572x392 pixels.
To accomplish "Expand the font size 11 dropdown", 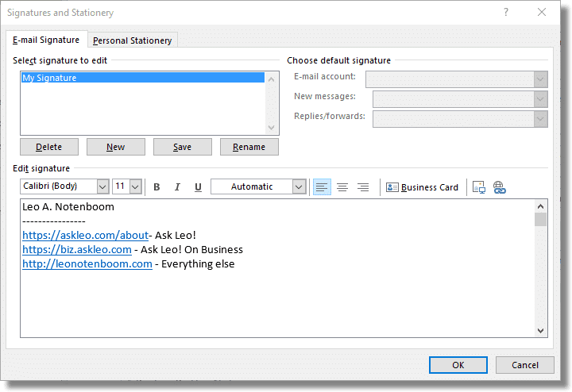I will tap(135, 186).
